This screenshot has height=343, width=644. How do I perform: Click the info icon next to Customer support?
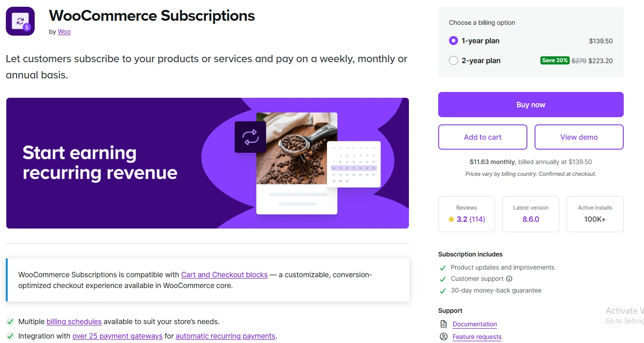pyautogui.click(x=509, y=279)
